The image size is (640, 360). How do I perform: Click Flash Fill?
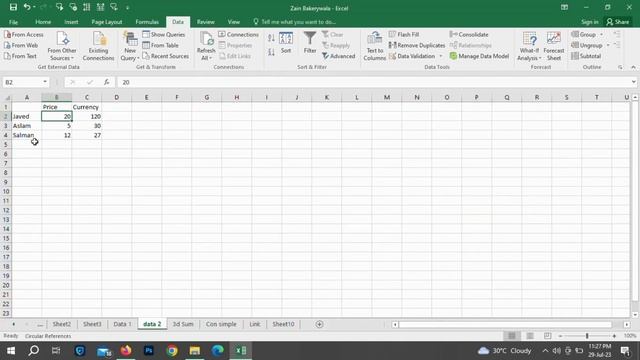[x=404, y=35]
